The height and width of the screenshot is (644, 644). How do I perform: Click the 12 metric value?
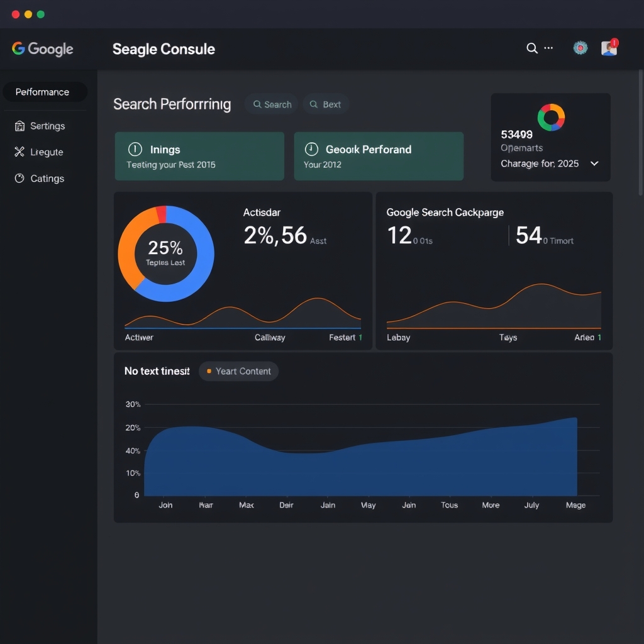[x=399, y=235]
